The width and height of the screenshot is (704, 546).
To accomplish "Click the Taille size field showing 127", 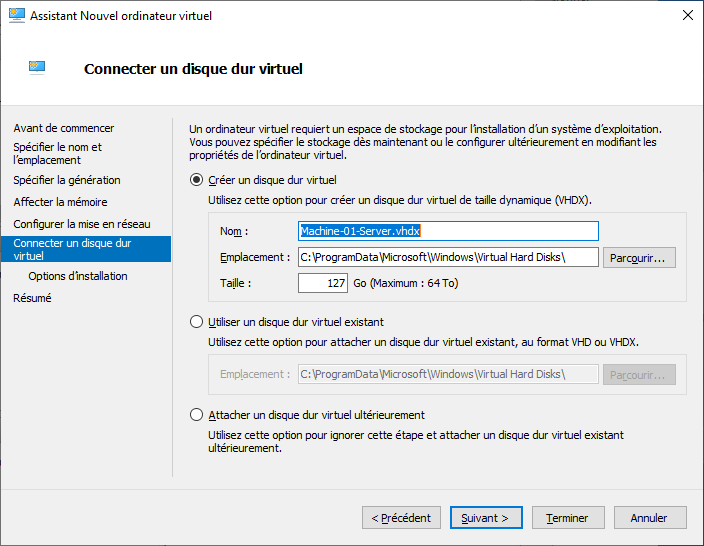I will click(323, 283).
